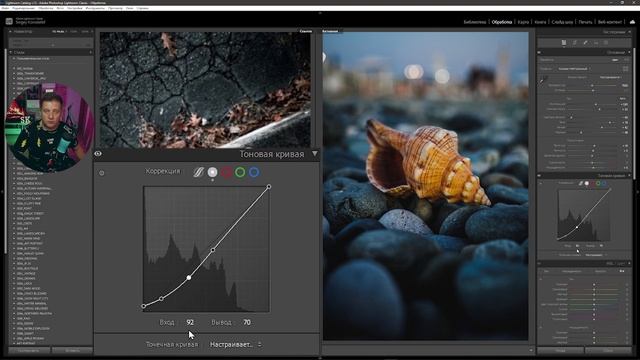The image size is (640, 360).
Task: Open the profile browser grid icon
Action: (625, 69)
